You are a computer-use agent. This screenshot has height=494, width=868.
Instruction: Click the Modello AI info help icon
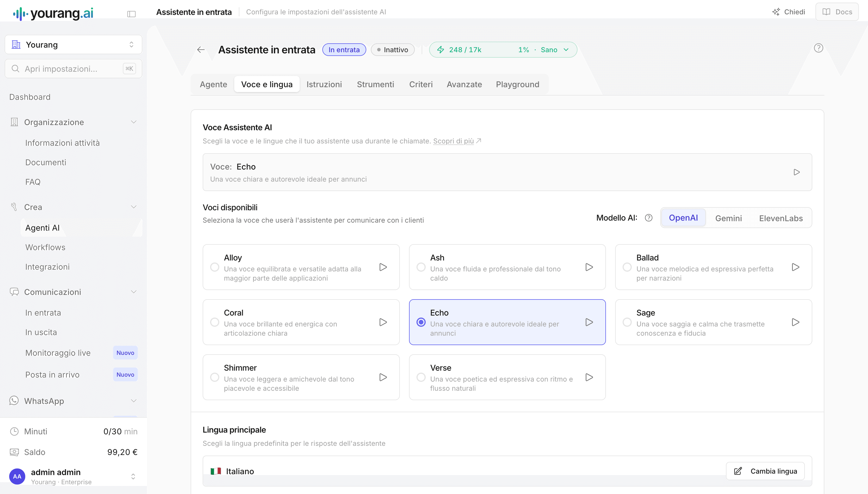(x=648, y=218)
